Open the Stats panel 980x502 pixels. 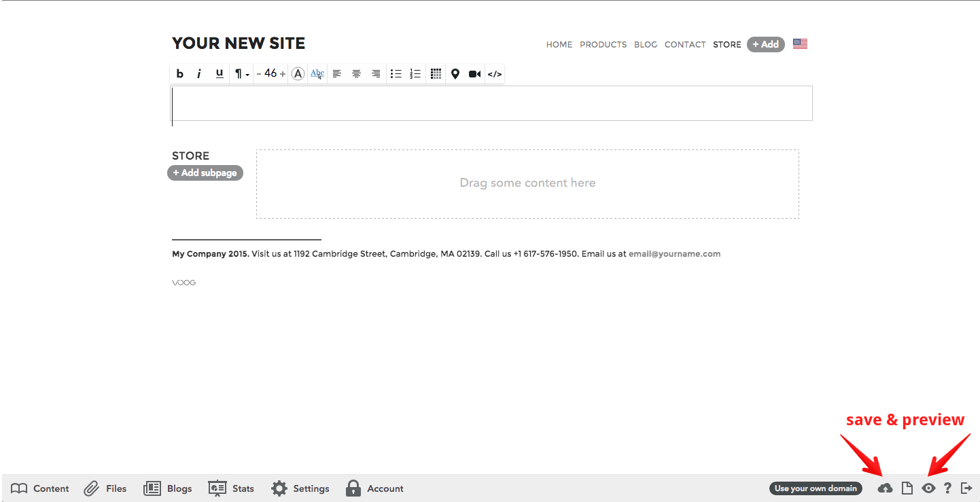click(231, 488)
